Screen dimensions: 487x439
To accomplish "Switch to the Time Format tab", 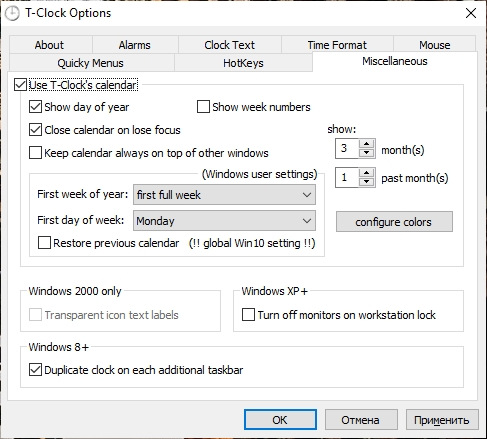I will pyautogui.click(x=337, y=45).
